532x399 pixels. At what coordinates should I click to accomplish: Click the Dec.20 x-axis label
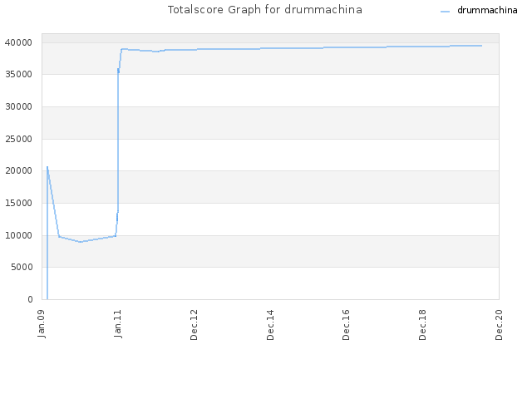499,325
